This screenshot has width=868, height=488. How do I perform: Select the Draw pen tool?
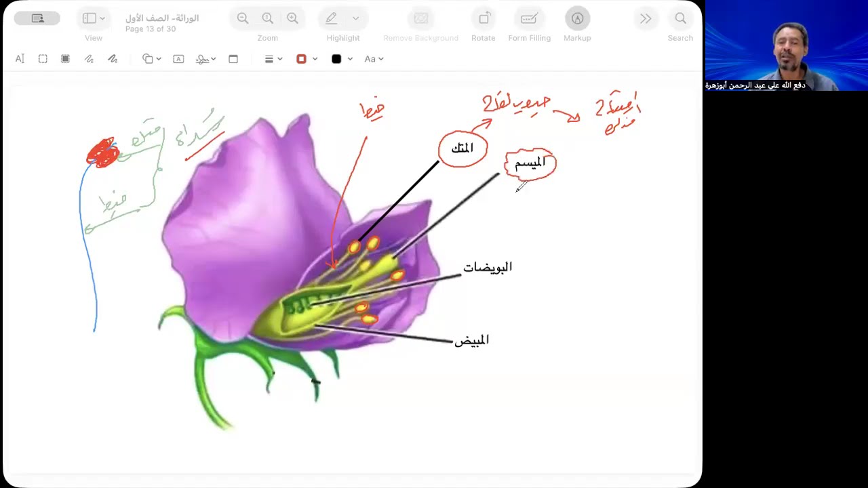pyautogui.click(x=113, y=59)
